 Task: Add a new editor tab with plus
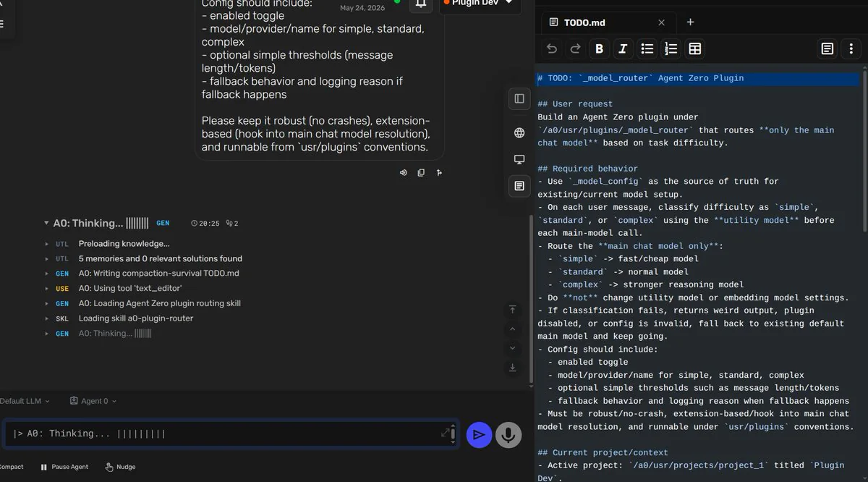coord(690,22)
